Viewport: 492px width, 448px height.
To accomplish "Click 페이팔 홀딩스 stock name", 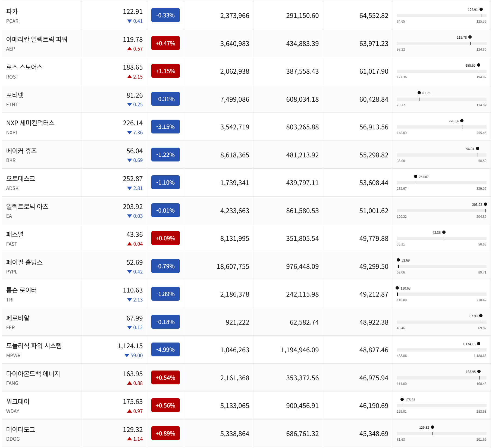I will 24,262.
